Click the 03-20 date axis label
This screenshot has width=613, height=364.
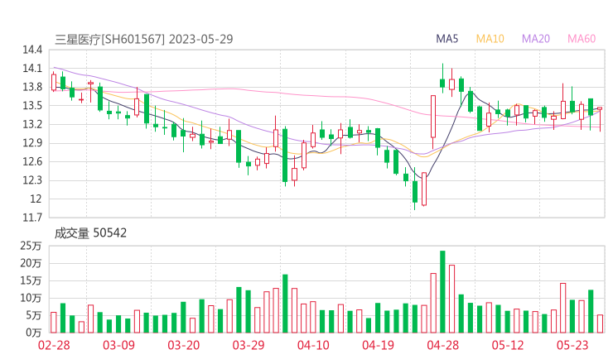(184, 345)
